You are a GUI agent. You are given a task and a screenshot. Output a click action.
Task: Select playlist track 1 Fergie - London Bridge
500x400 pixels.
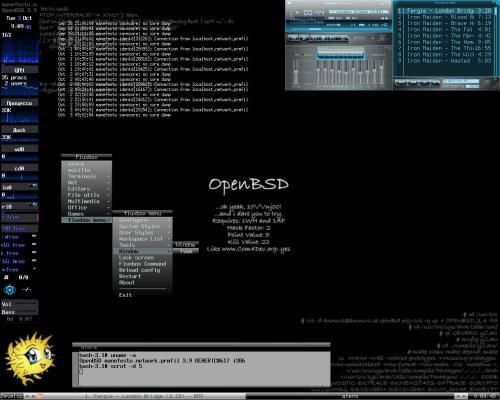(x=444, y=11)
